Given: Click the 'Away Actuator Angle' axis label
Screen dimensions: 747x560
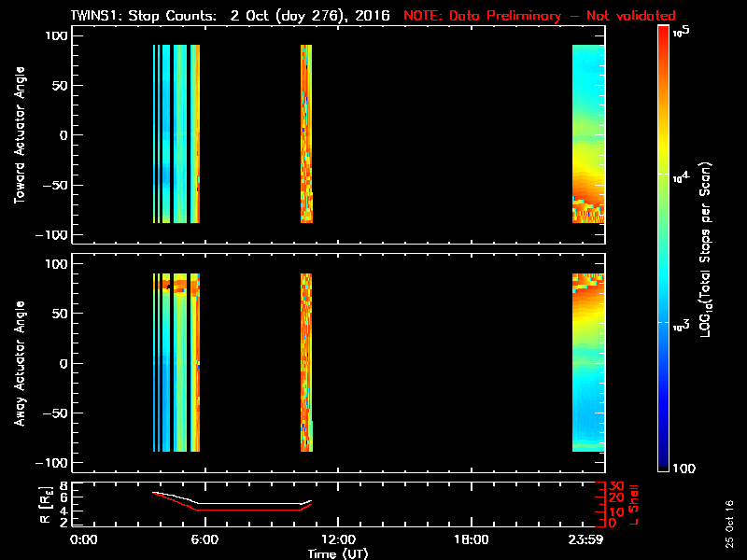Looking at the screenshot, I should (19, 363).
